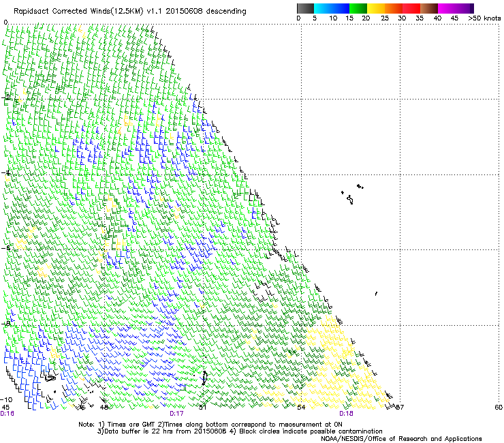This screenshot has width=504, height=443.
Task: Click the latitude label '0' at top left
Action: 5,22
